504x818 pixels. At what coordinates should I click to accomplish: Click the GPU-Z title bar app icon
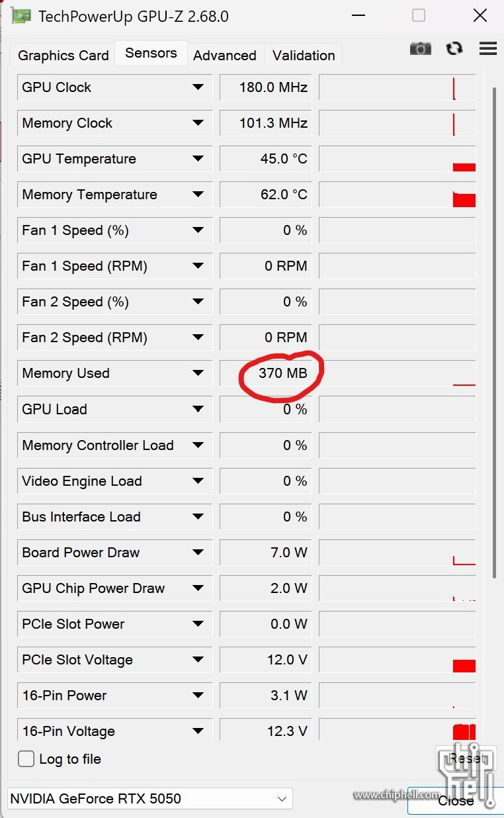(21, 16)
